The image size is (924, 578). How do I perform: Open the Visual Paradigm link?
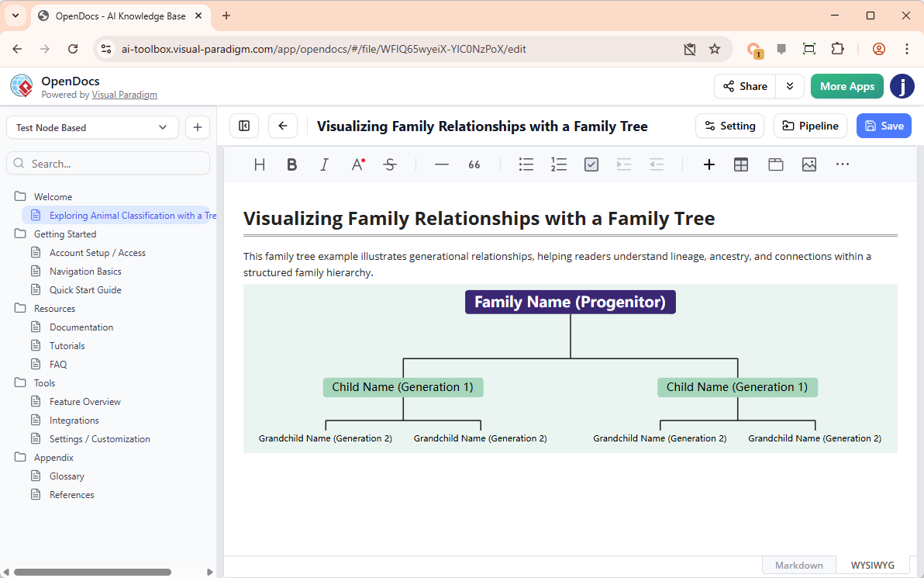[x=124, y=95]
